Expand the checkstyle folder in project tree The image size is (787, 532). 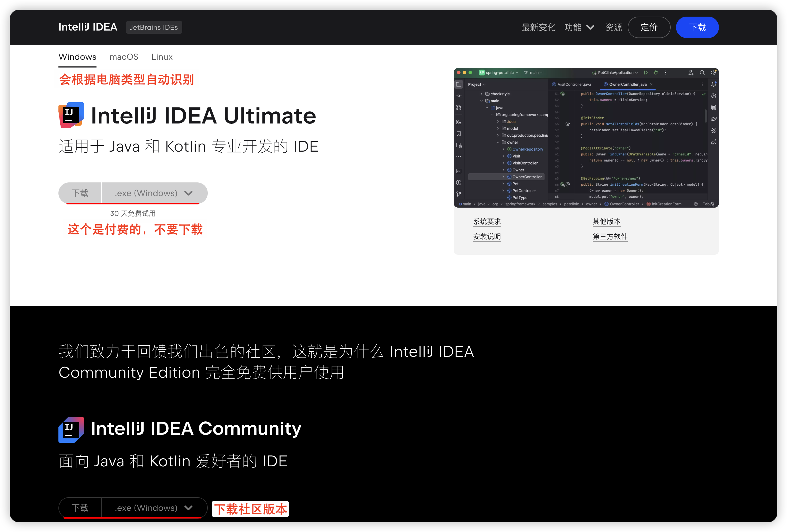point(481,94)
